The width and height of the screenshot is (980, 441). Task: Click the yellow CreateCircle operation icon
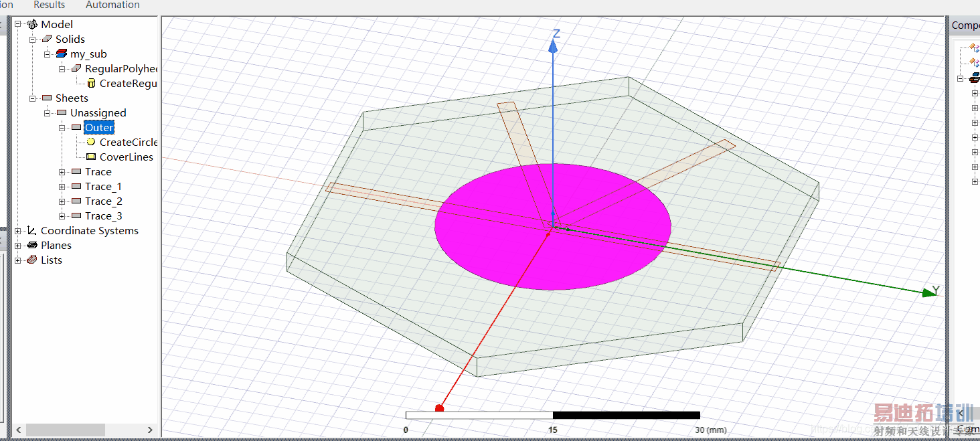(91, 143)
